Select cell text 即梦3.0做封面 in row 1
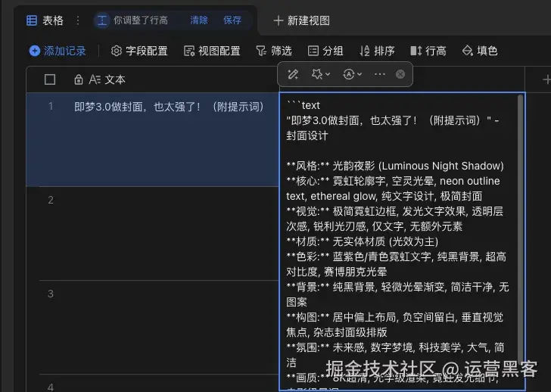The height and width of the screenshot is (392, 551). [x=169, y=107]
